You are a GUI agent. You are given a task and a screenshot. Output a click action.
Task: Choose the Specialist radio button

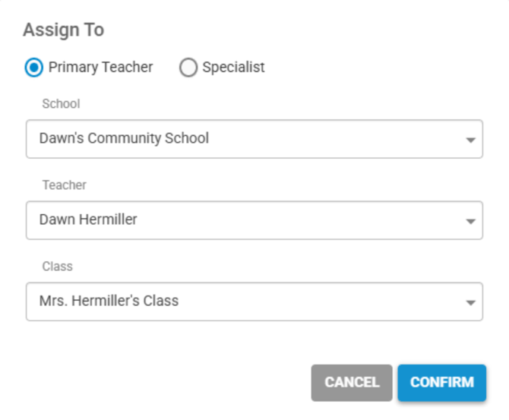(x=188, y=68)
